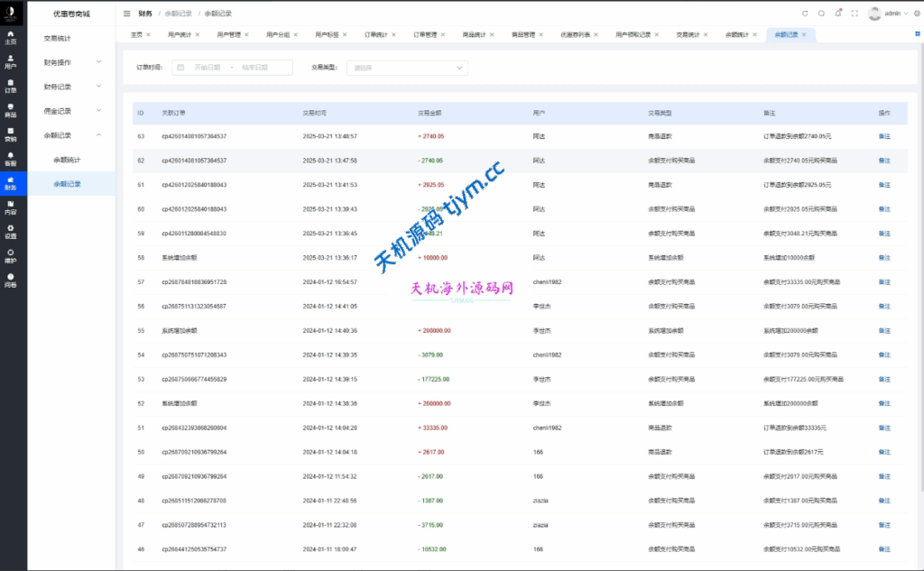Viewport: 924px width, 571px height.
Task: Collapse sidebar with the hamburger menu icon
Action: pos(127,14)
